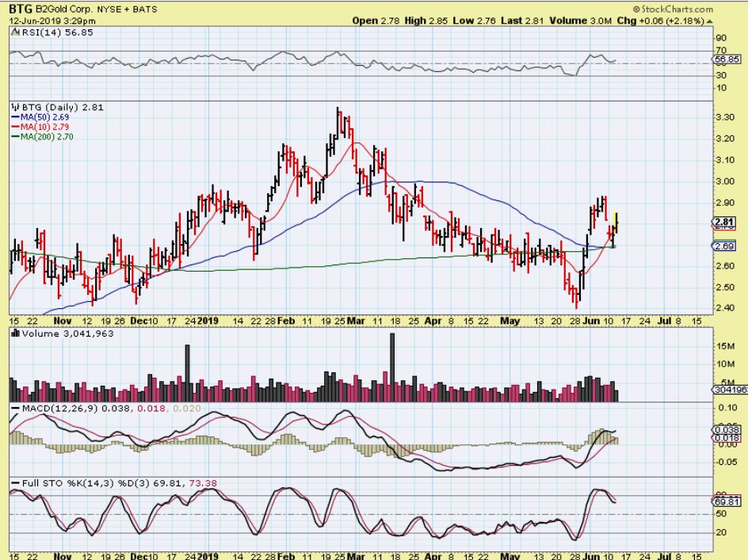Click the 2019 year label on the lower date axis

point(207,320)
